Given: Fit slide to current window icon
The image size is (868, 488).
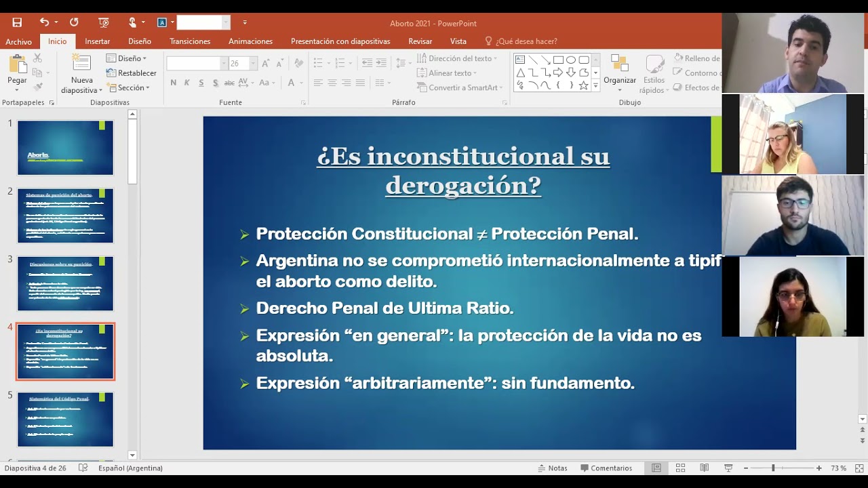Looking at the screenshot, I should [x=859, y=468].
